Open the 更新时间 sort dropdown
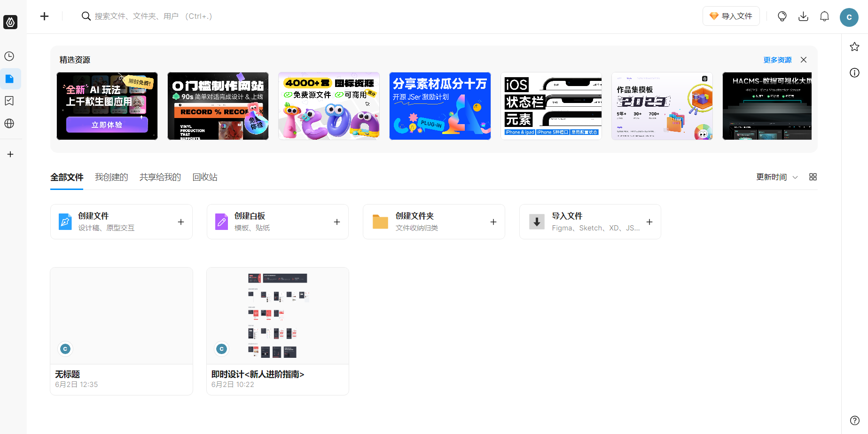Viewport: 868px width, 434px height. pyautogui.click(x=776, y=177)
